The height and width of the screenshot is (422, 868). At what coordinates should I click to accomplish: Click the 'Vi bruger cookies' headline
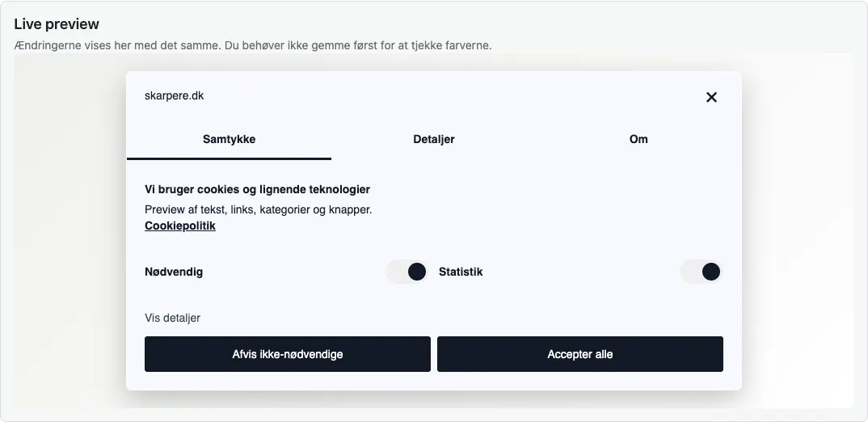coord(258,189)
